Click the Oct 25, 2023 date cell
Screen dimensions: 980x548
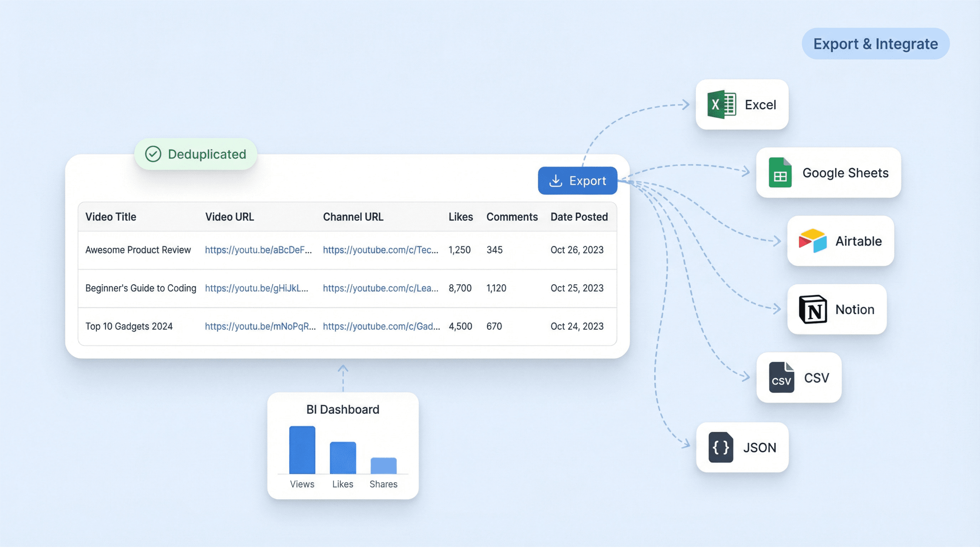pyautogui.click(x=577, y=289)
